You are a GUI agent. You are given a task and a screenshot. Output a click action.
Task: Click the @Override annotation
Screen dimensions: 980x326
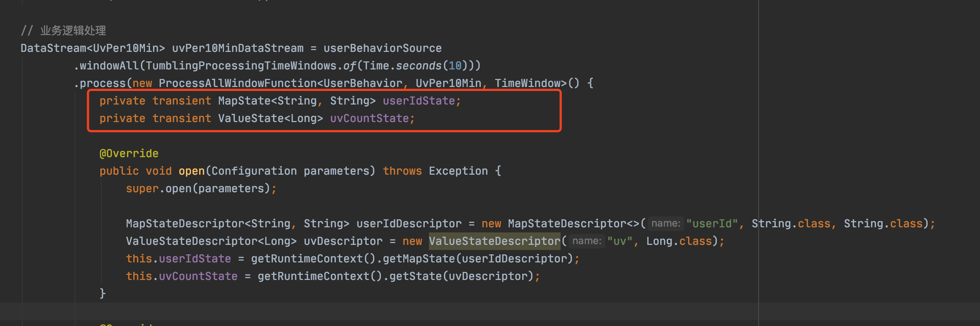[x=129, y=153]
